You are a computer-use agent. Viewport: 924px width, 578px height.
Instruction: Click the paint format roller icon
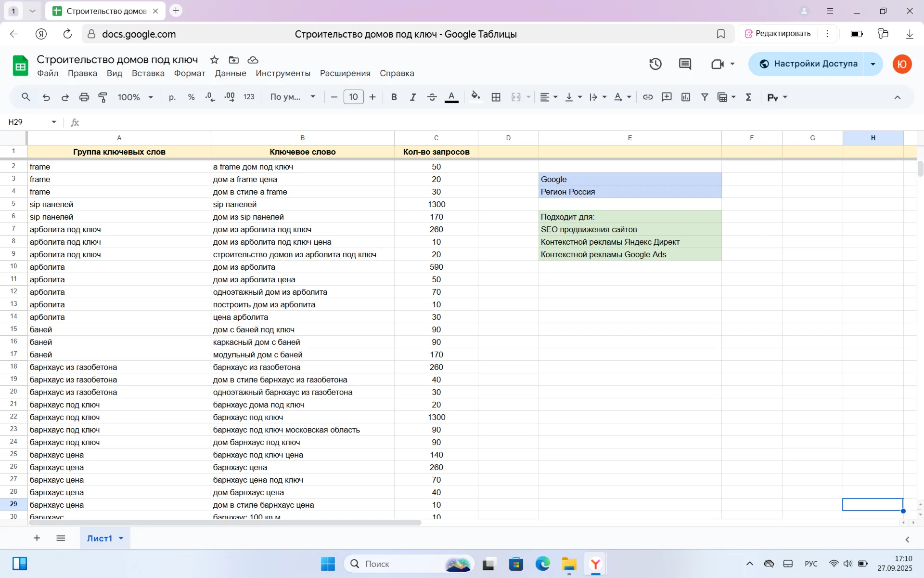tap(103, 97)
